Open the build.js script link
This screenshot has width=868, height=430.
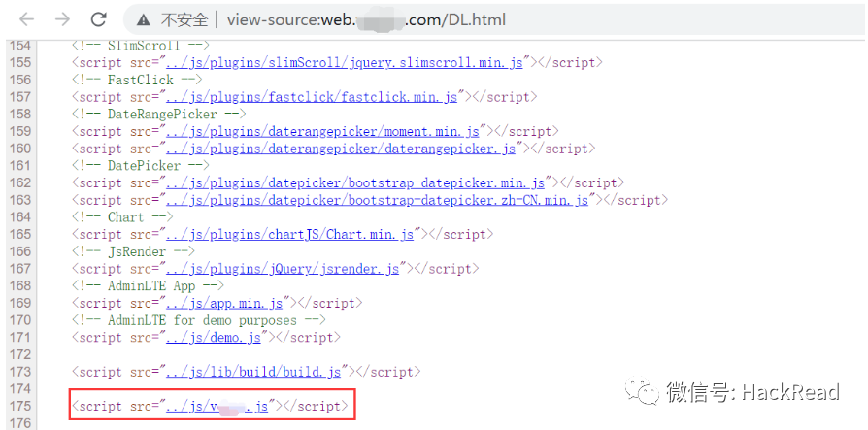coord(253,372)
